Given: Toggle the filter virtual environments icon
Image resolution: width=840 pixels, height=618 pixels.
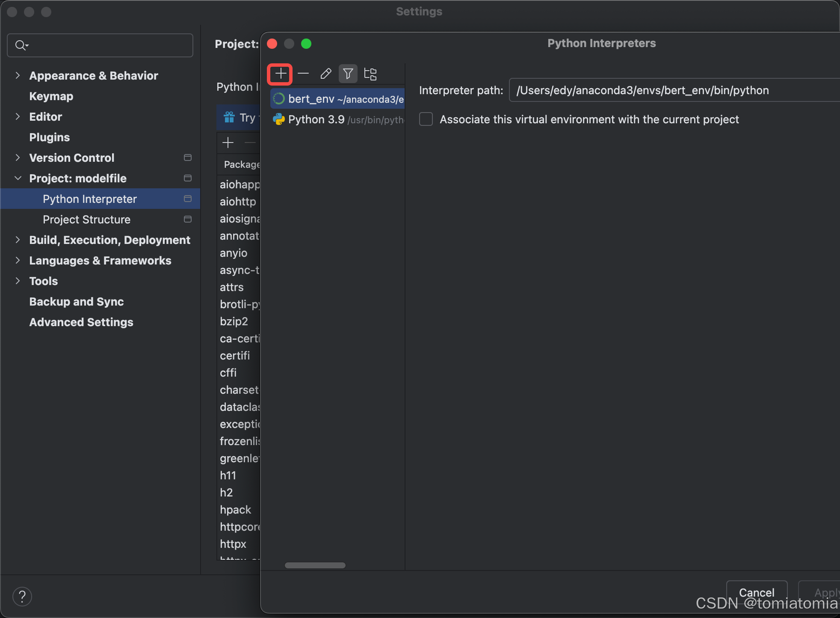Looking at the screenshot, I should click(x=348, y=74).
